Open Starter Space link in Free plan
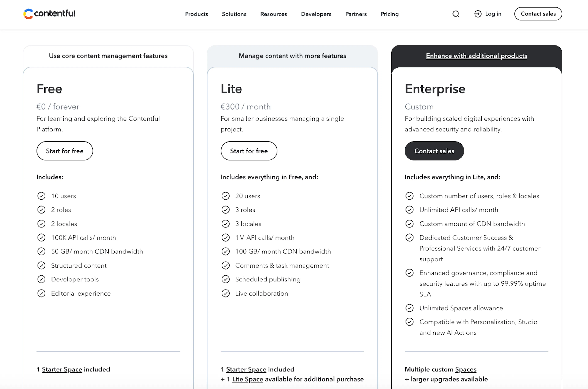 click(x=62, y=369)
